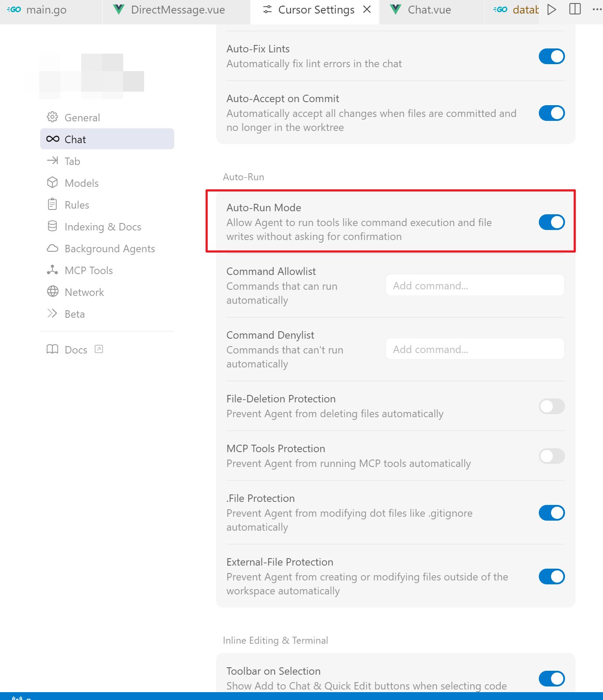Enable MCP Tools Protection toggle
Image resolution: width=603 pixels, height=700 pixels.
552,456
